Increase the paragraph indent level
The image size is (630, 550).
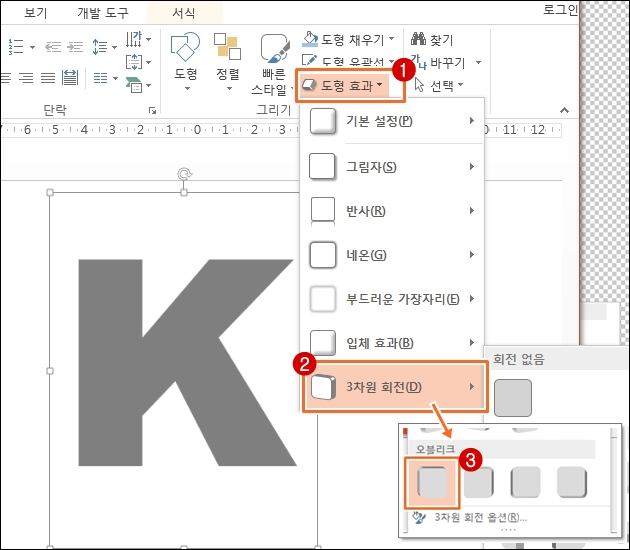[x=75, y=47]
